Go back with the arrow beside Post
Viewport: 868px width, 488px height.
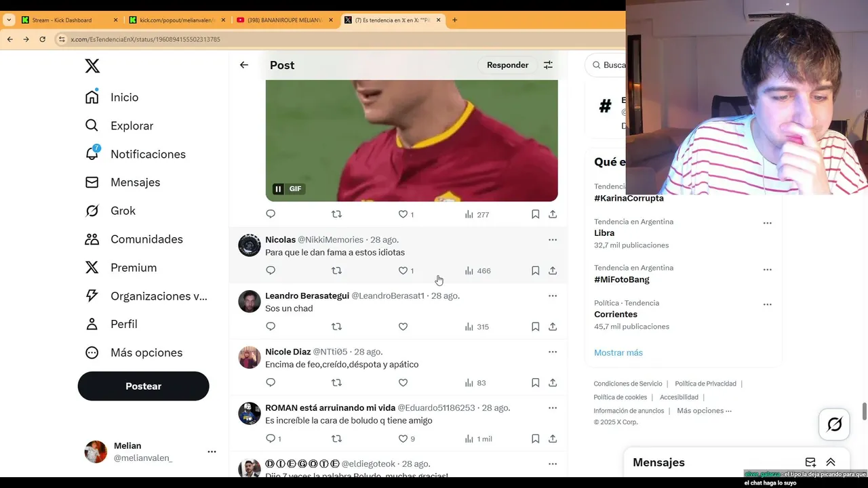coord(244,65)
